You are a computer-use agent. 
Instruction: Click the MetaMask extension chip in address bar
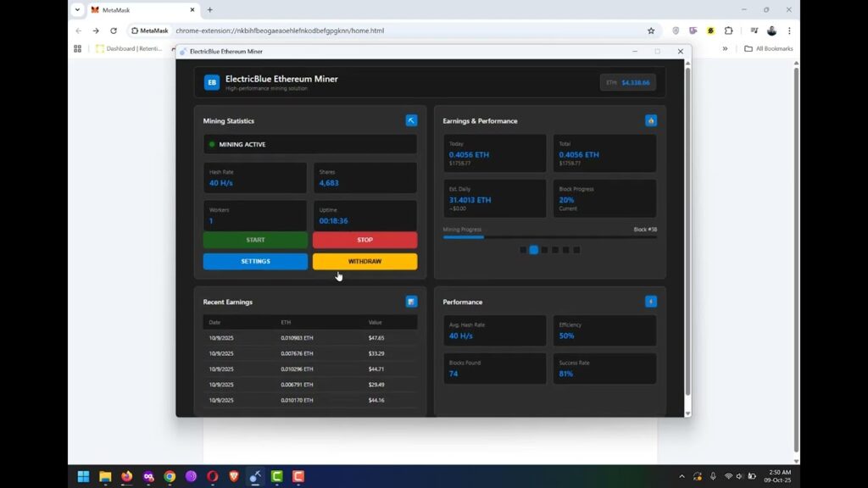coord(149,31)
